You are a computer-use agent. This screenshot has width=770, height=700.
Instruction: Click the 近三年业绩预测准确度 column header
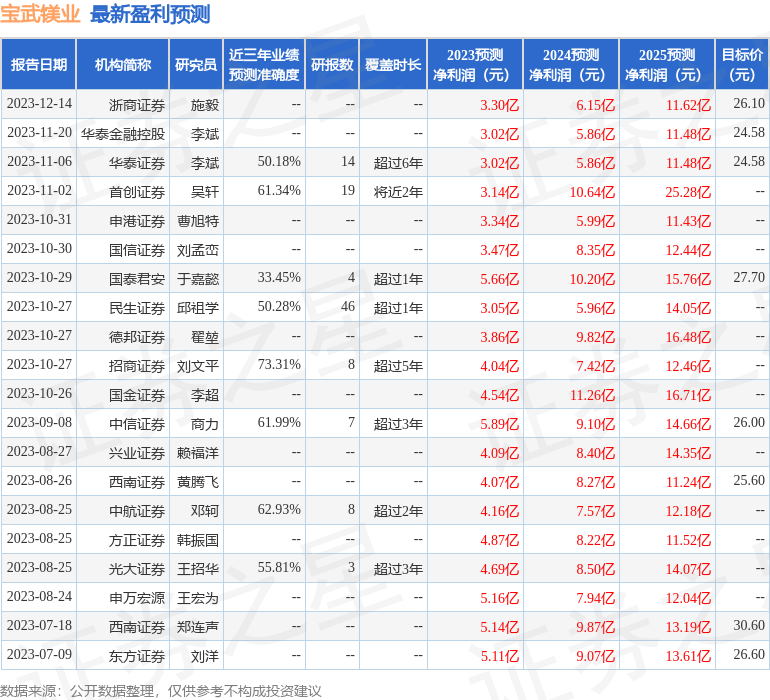(264, 64)
